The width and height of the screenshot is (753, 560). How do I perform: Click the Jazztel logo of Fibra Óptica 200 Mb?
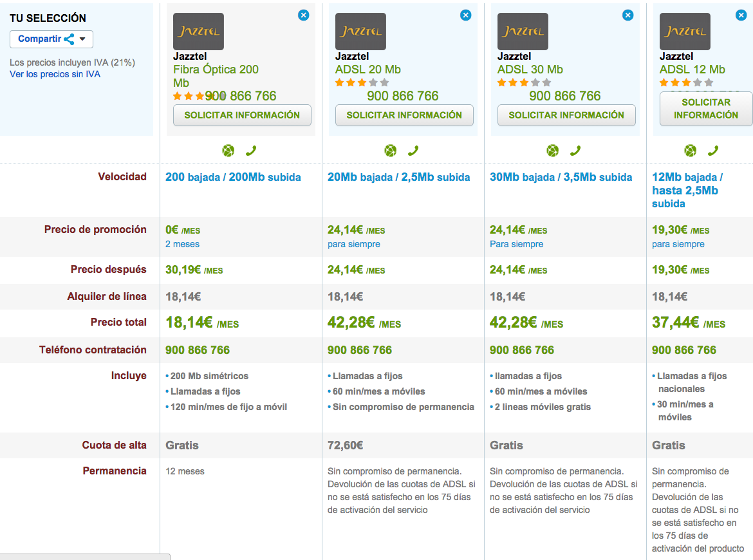click(198, 32)
